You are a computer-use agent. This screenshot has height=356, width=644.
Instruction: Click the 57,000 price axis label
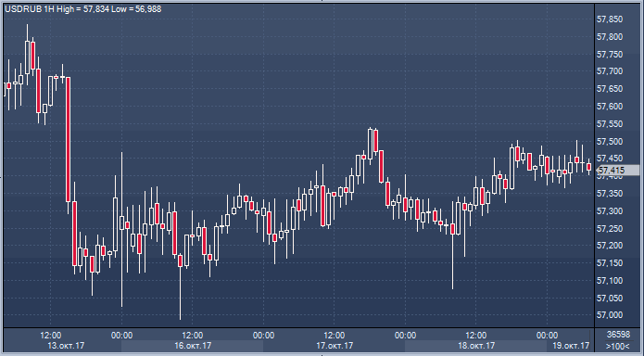click(610, 315)
